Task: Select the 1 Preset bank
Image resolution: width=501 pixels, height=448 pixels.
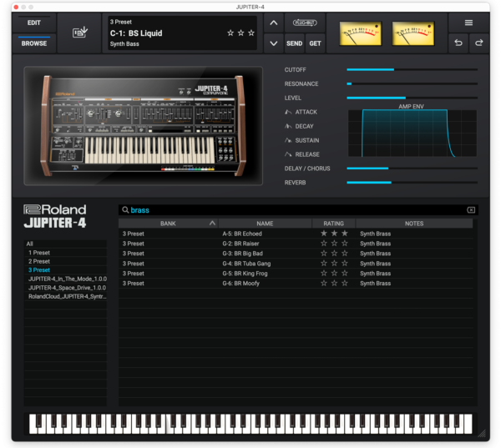Action: click(65, 253)
